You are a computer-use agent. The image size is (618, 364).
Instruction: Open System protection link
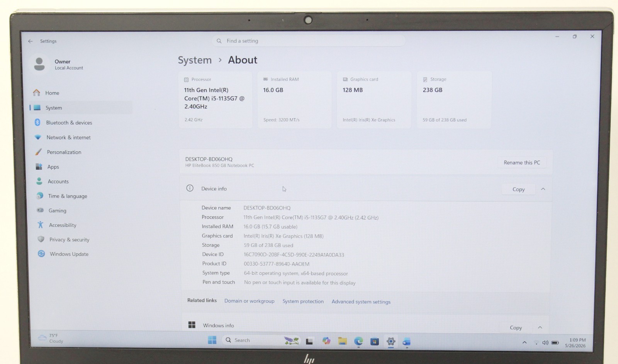coord(303,301)
